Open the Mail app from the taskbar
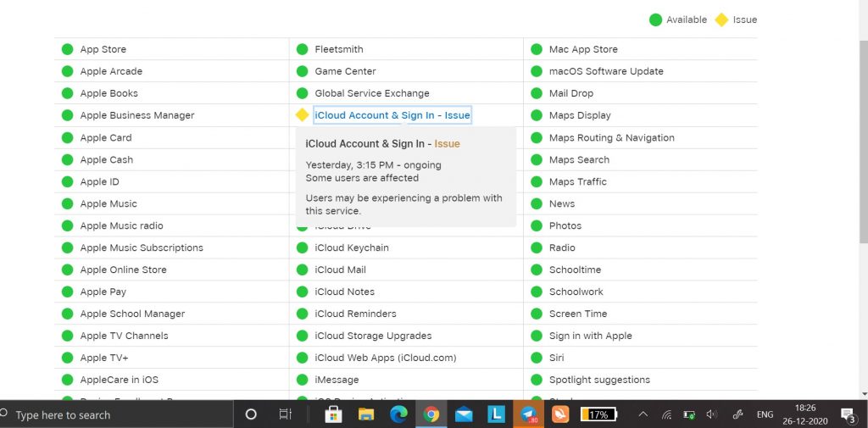Image resolution: width=868 pixels, height=428 pixels. point(464,414)
